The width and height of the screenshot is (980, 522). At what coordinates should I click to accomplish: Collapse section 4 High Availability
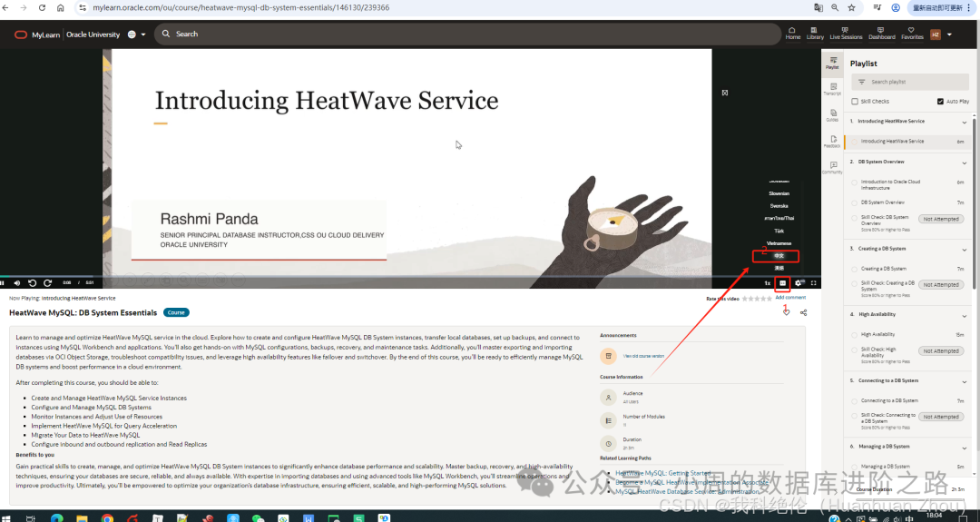click(964, 315)
